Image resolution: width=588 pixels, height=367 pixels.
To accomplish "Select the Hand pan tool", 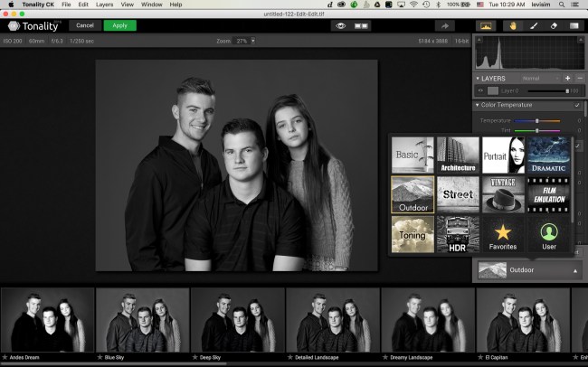I will (513, 26).
